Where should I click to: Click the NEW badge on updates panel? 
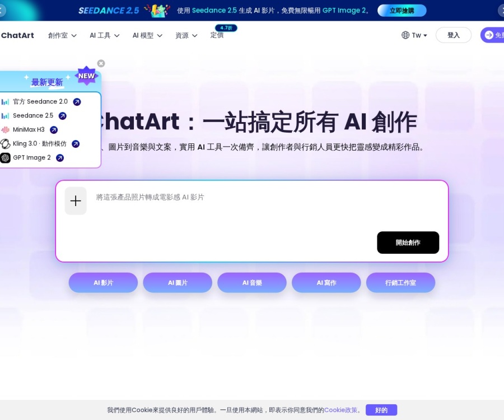[x=86, y=76]
